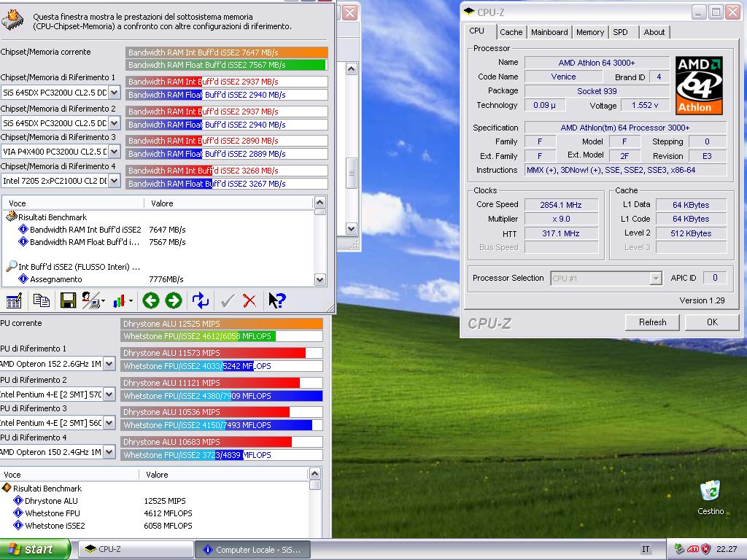Switch to the Cache tab in CPU-Z
The image size is (747, 560).
(511, 32)
